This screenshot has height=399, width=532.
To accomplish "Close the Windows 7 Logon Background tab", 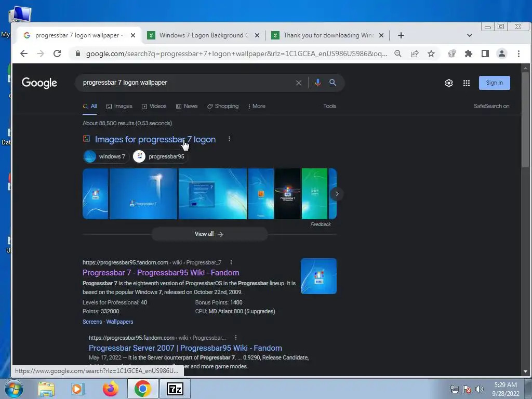I will coord(257,35).
